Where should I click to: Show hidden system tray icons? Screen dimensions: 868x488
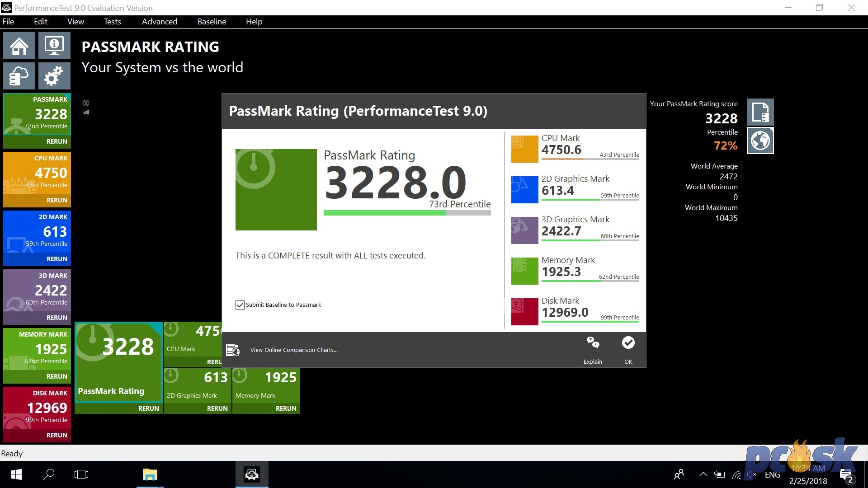click(x=703, y=474)
